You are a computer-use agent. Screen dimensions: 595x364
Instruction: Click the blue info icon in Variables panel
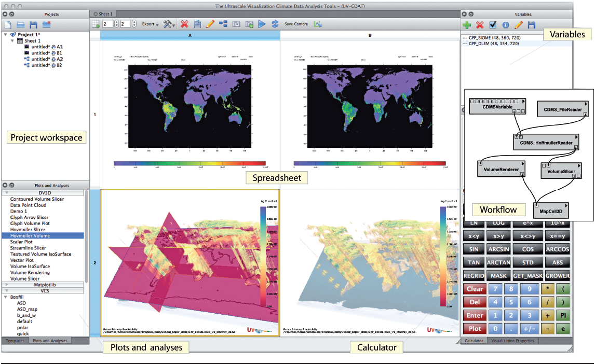[506, 24]
